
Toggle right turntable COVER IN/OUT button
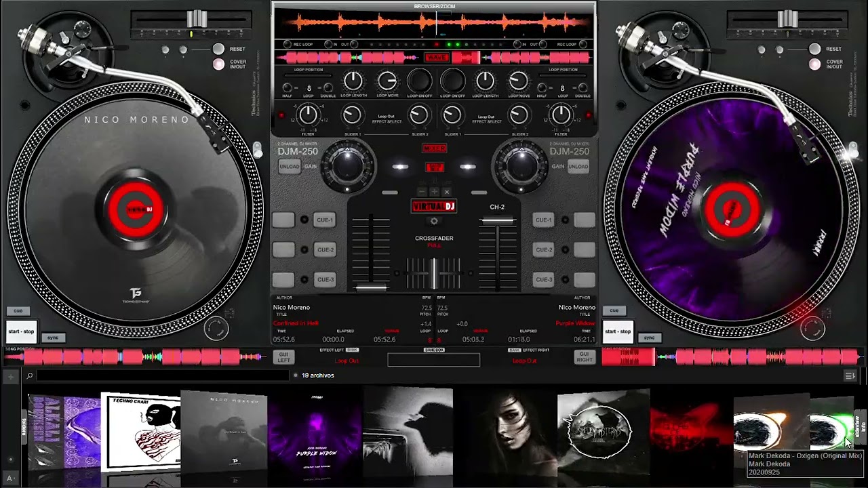pos(814,64)
